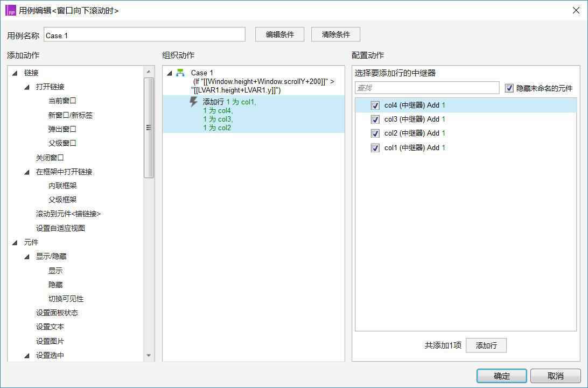Viewport: 588px width, 388px height.
Task: Select the 滚动到元件<锚链接> action
Action: (68, 214)
